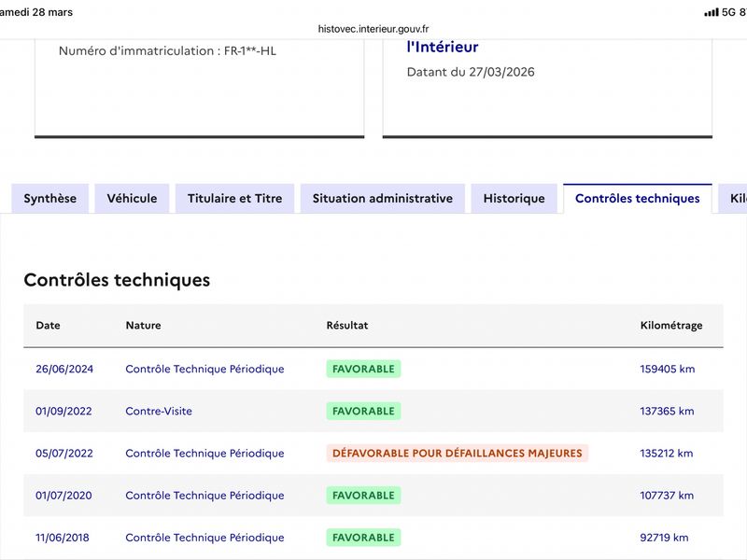The width and height of the screenshot is (747, 560).
Task: Go to the Historique tab
Action: pos(514,199)
